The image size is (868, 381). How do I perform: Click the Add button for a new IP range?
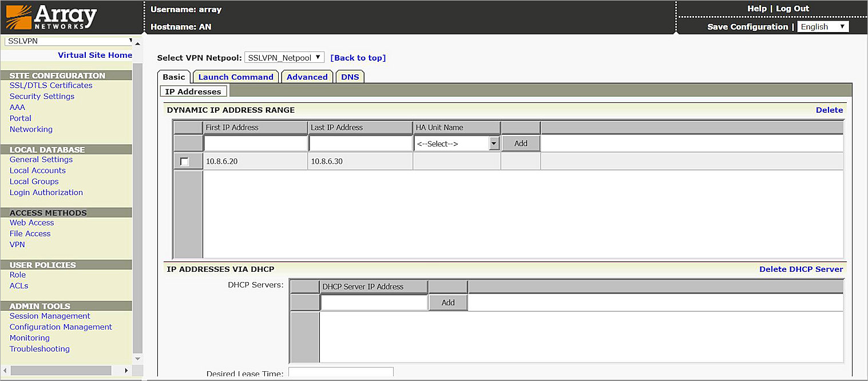520,143
